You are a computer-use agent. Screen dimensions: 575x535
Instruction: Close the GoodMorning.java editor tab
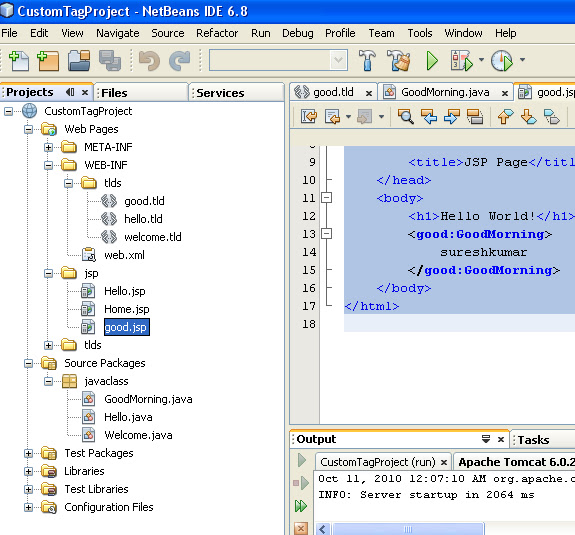(505, 94)
